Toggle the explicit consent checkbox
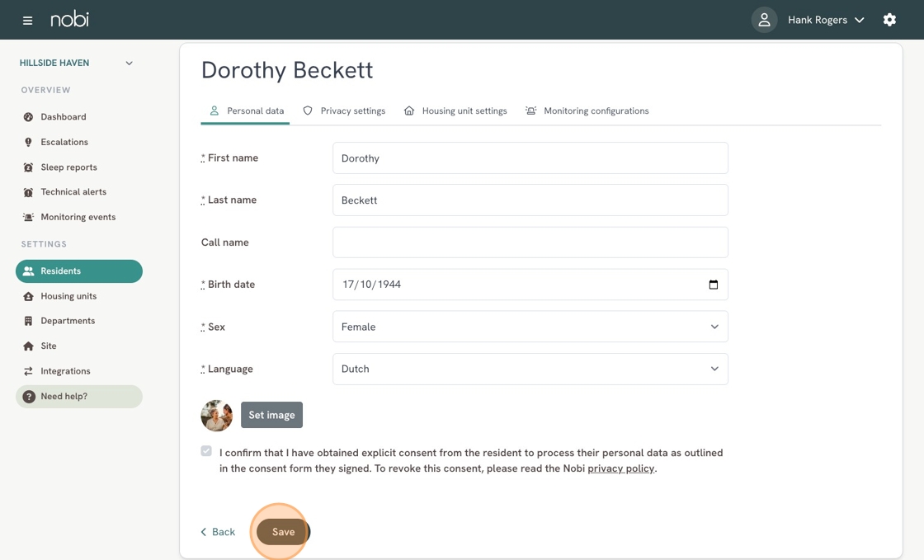This screenshot has height=560, width=924. coord(206,451)
